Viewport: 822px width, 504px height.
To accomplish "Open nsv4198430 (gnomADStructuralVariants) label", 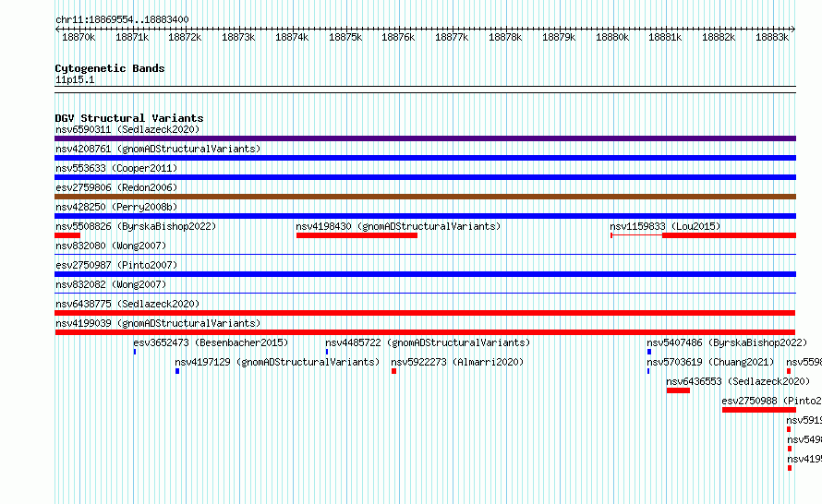I will coord(398,226).
